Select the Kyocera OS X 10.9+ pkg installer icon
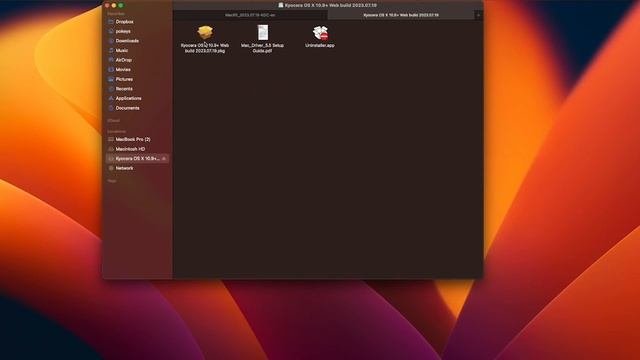Image resolution: width=640 pixels, height=360 pixels. (205, 33)
